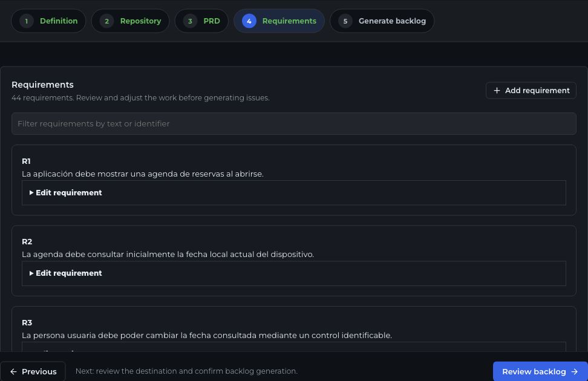The image size is (588, 381).
Task: Expand Edit requirement for R1
Action: tap(294, 193)
